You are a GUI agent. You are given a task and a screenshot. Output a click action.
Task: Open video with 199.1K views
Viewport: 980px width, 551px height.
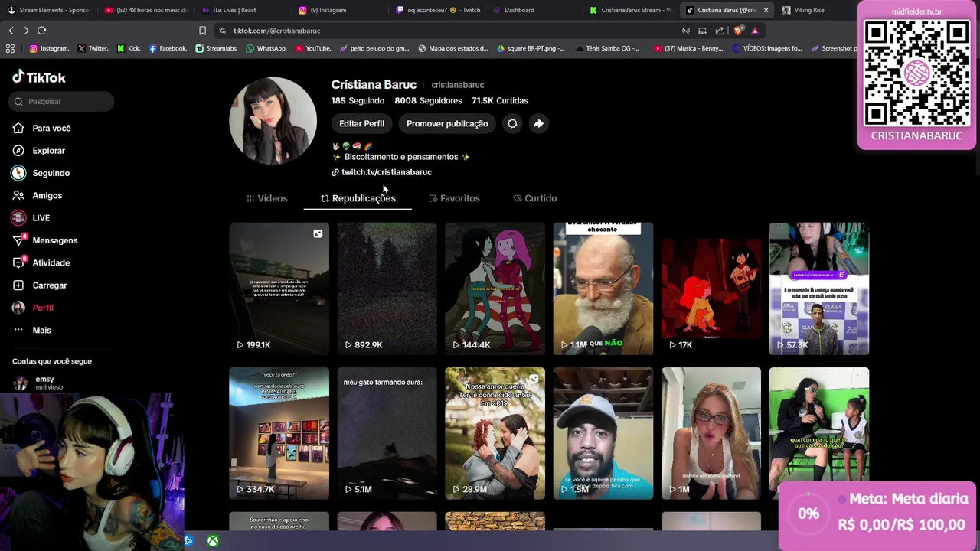279,289
